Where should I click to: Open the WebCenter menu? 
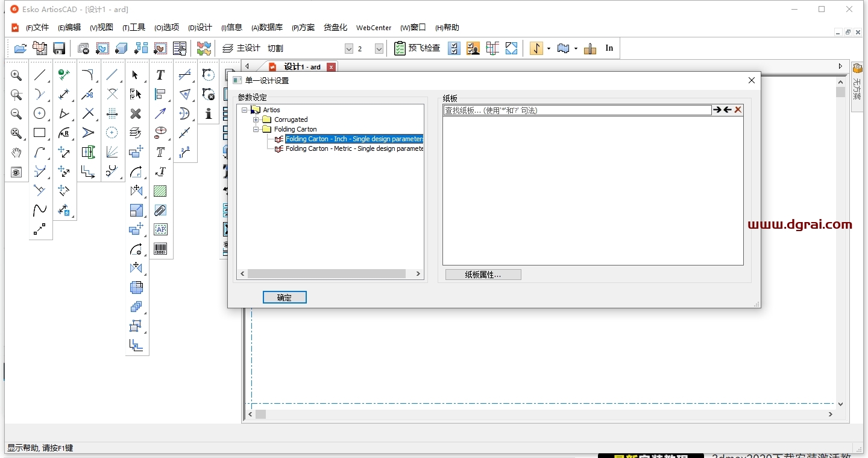pyautogui.click(x=374, y=28)
